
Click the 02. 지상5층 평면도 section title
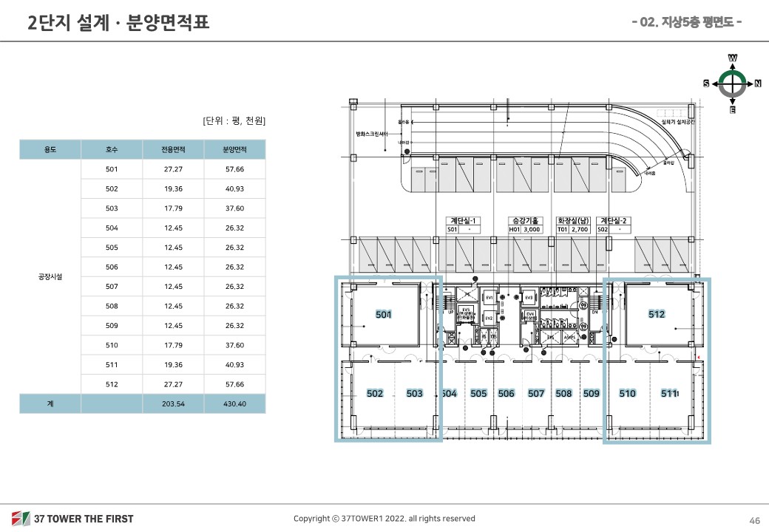688,21
